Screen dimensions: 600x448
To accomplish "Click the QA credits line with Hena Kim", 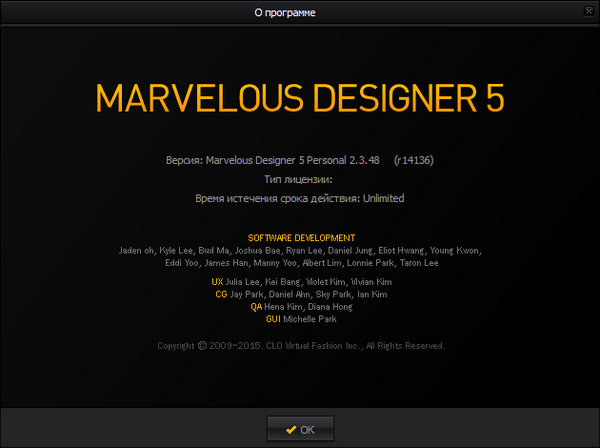I will coord(302,307).
